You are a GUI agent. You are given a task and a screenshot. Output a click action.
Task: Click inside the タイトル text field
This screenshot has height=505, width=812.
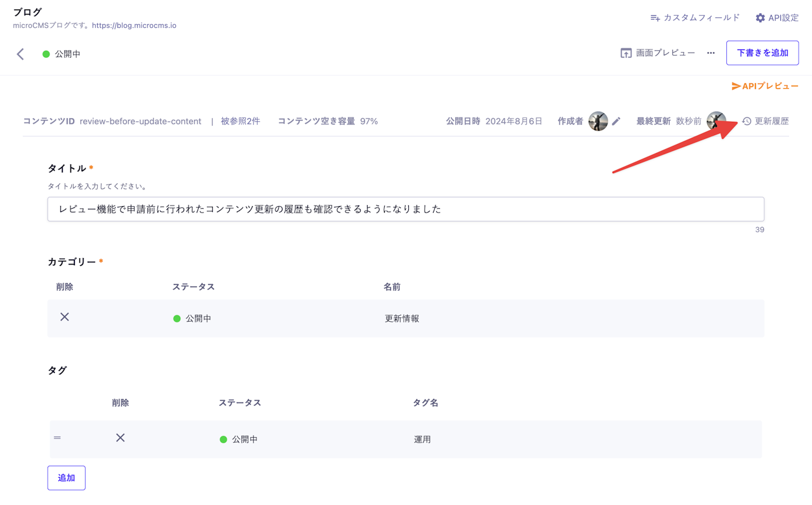[405, 209]
